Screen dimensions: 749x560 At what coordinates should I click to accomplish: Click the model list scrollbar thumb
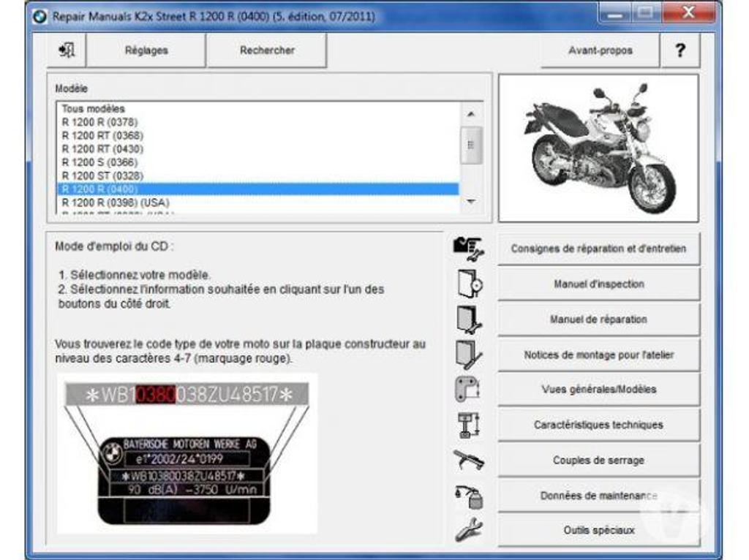click(471, 145)
